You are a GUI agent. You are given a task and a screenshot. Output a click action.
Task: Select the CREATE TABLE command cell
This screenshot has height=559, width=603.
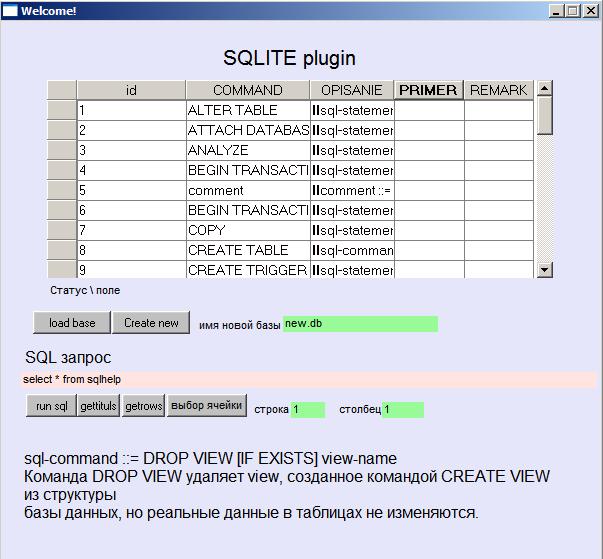(248, 250)
